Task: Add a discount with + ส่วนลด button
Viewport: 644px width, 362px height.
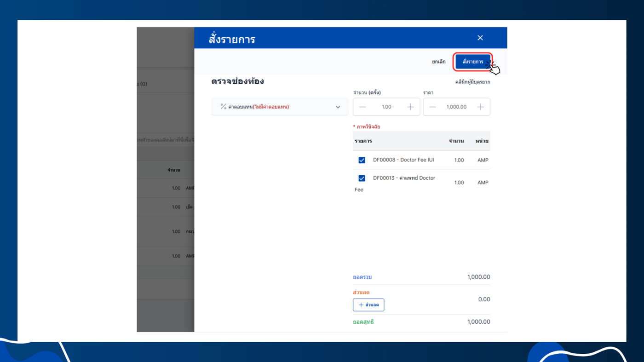Action: click(368, 305)
